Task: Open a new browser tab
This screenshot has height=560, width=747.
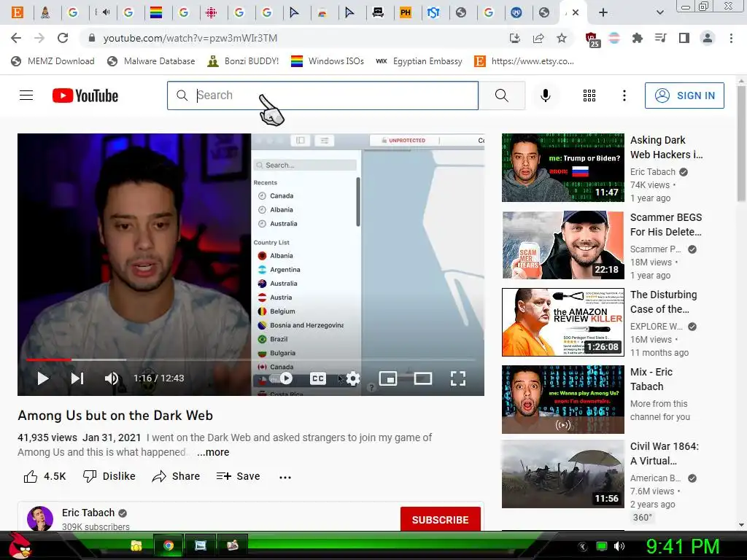Action: tap(603, 12)
